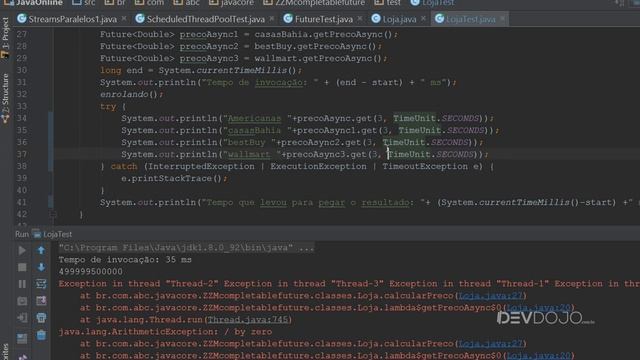Close the StreamsParalelos1.java tab

(124, 19)
